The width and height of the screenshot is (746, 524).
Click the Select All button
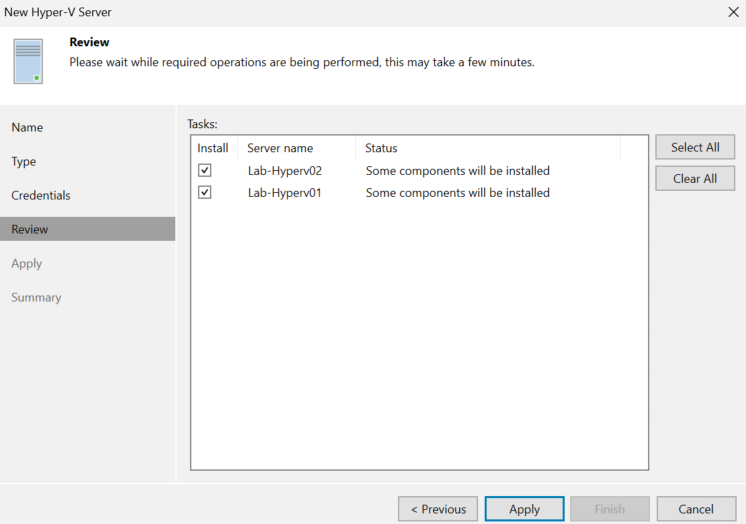[695, 147]
